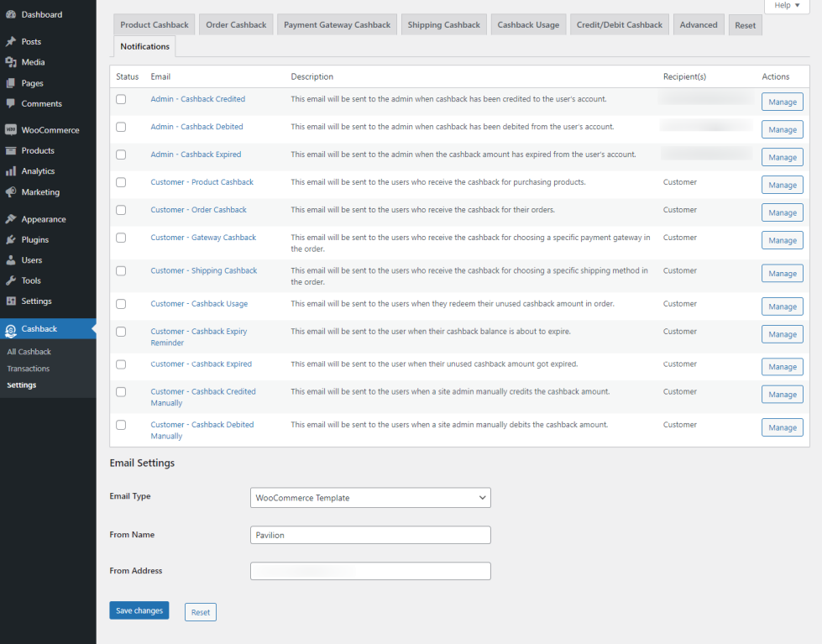Open Transactions submenu item
The image size is (822, 644).
(x=29, y=368)
